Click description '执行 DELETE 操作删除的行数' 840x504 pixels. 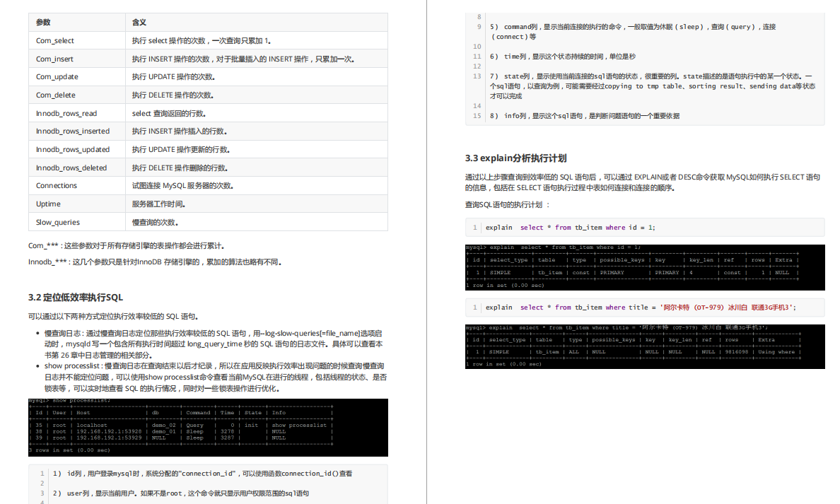click(180, 168)
